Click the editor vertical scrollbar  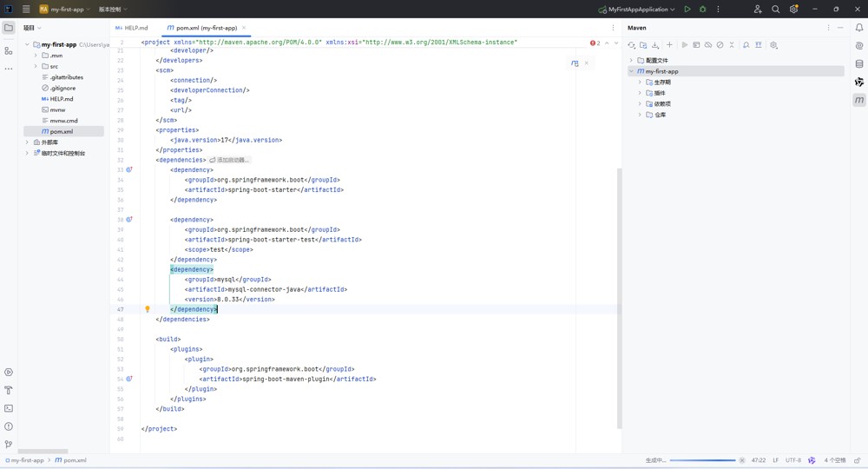click(x=620, y=299)
